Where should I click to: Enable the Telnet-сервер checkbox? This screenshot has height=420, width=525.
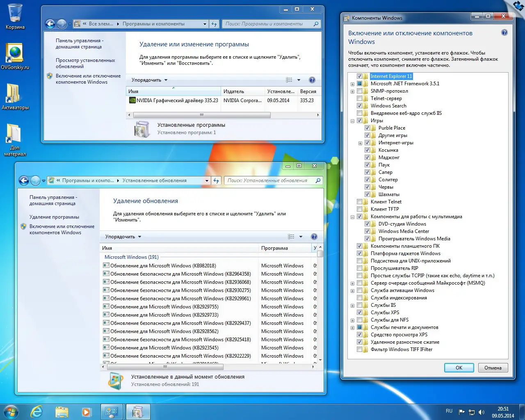[x=359, y=98]
